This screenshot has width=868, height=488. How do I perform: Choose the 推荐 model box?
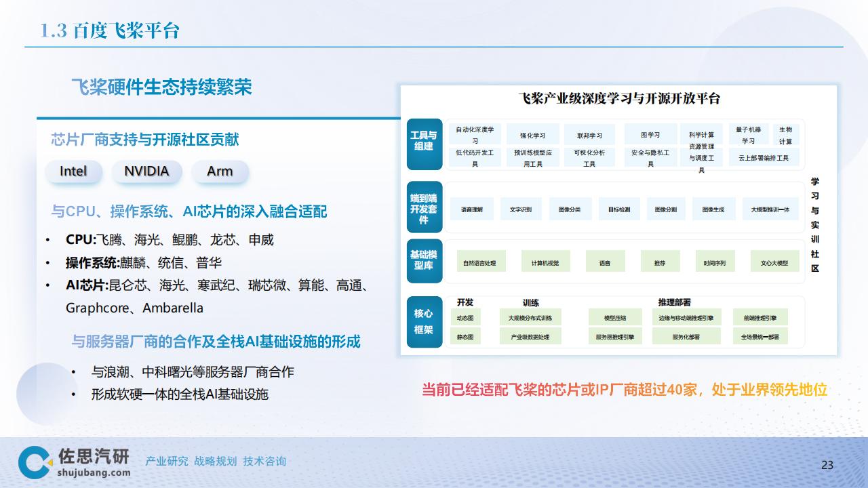(660, 262)
